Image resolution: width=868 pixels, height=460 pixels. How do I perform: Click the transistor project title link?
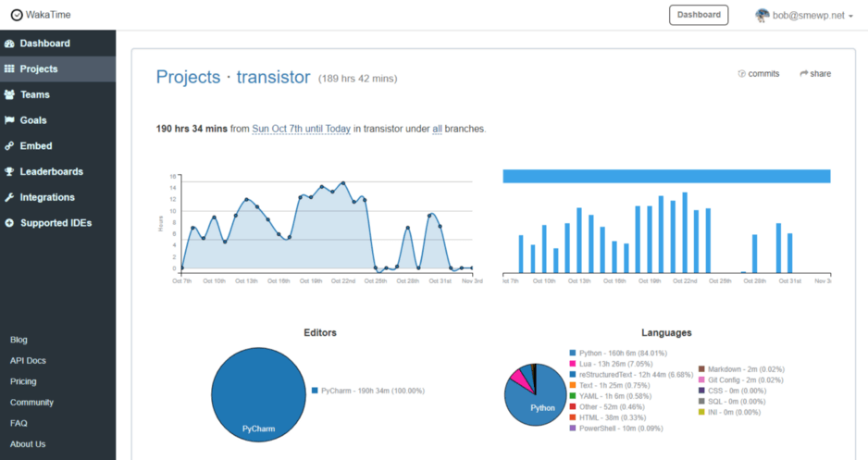coord(274,77)
